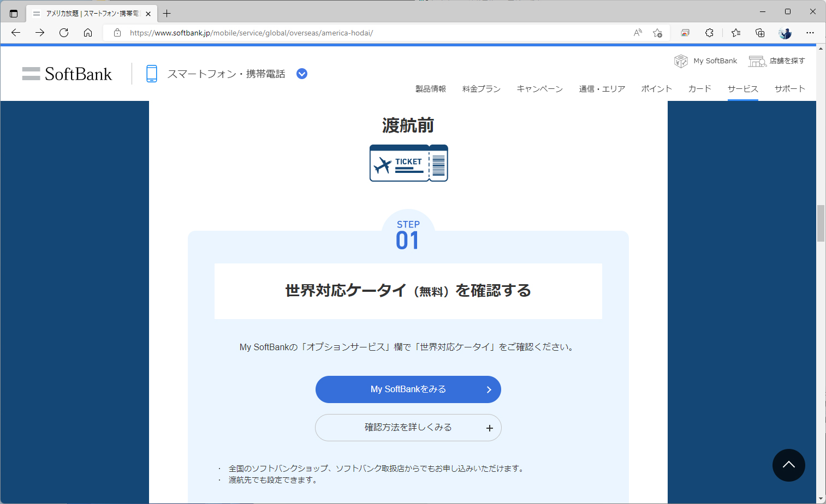The width and height of the screenshot is (826, 504).
Task: Click the 世界対応ケータイを確認する heading
Action: coord(408,291)
